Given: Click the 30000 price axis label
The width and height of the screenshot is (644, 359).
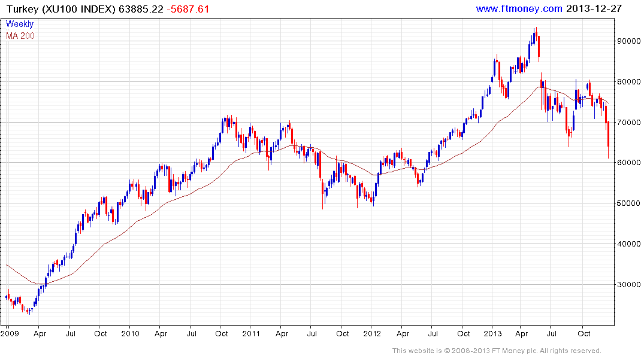Looking at the screenshot, I should tap(629, 284).
